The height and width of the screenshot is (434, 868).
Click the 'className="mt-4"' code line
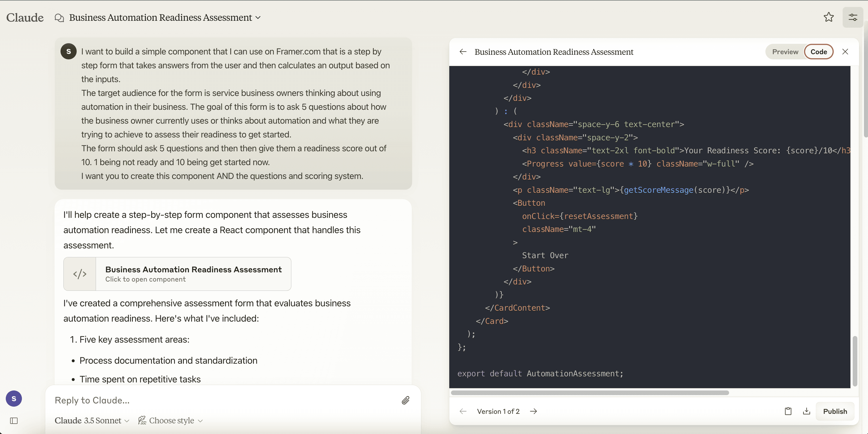[x=559, y=229]
